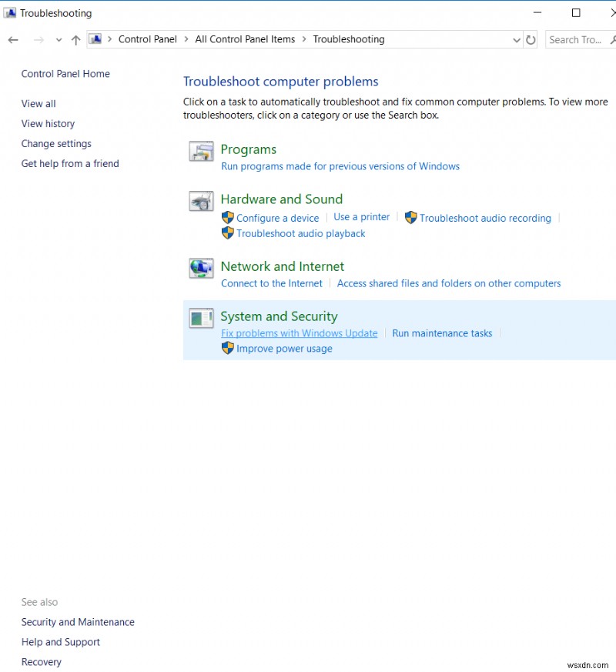Click the shield icon next to Troubleshoot audio playback
This screenshot has width=616, height=672.
coord(228,233)
